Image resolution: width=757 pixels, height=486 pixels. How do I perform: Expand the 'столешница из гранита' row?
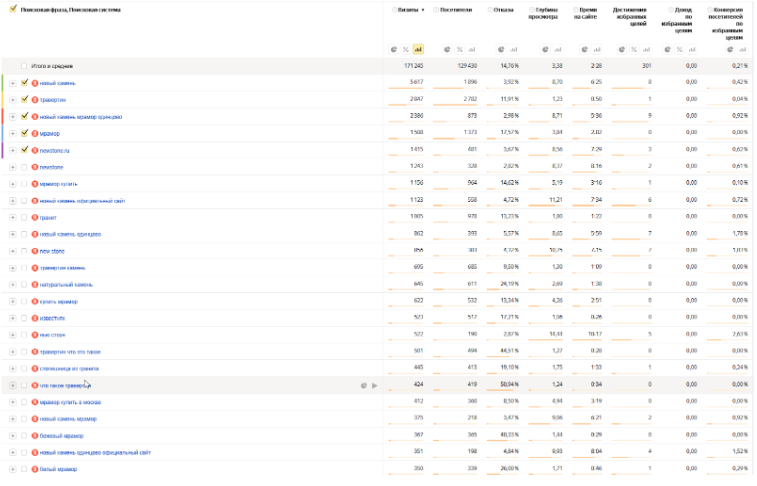point(13,369)
